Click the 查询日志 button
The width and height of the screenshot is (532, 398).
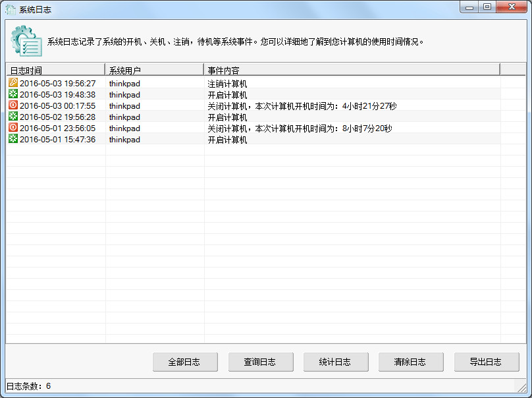[x=260, y=362]
